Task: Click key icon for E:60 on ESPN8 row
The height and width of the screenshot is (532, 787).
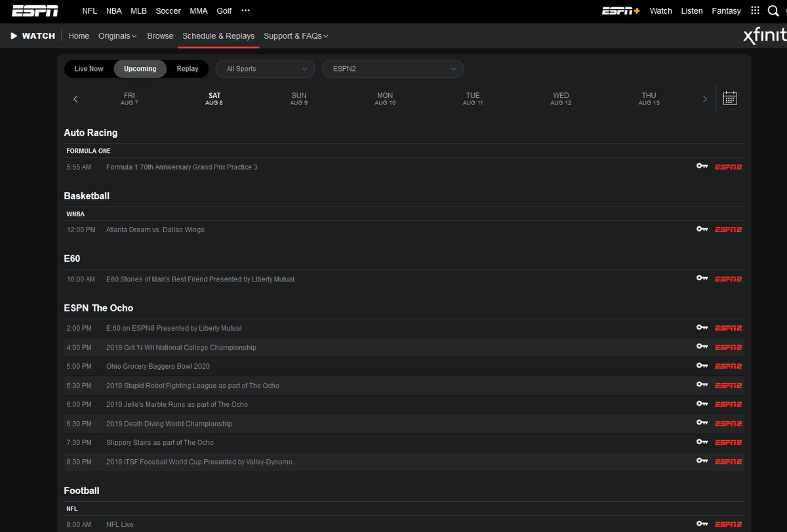Action: click(x=702, y=328)
